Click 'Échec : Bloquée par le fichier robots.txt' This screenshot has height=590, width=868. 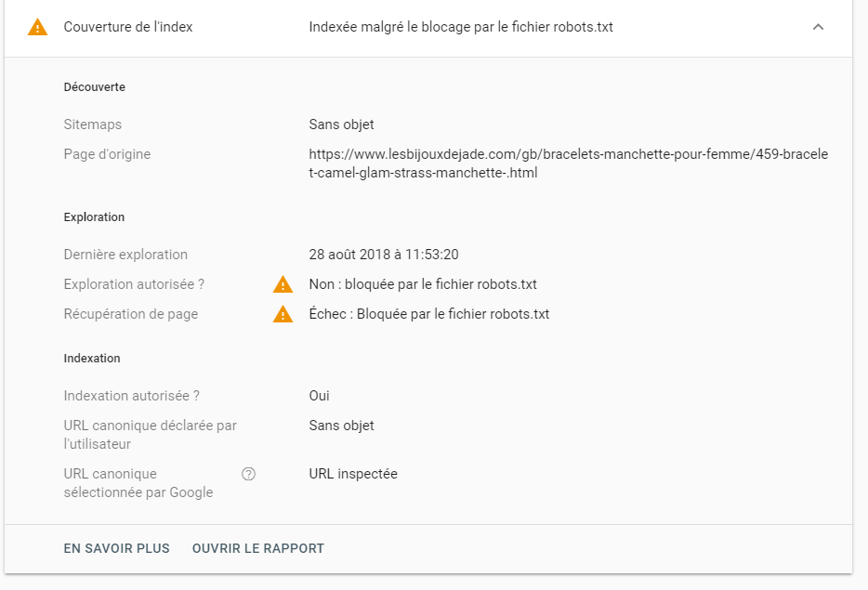(428, 314)
